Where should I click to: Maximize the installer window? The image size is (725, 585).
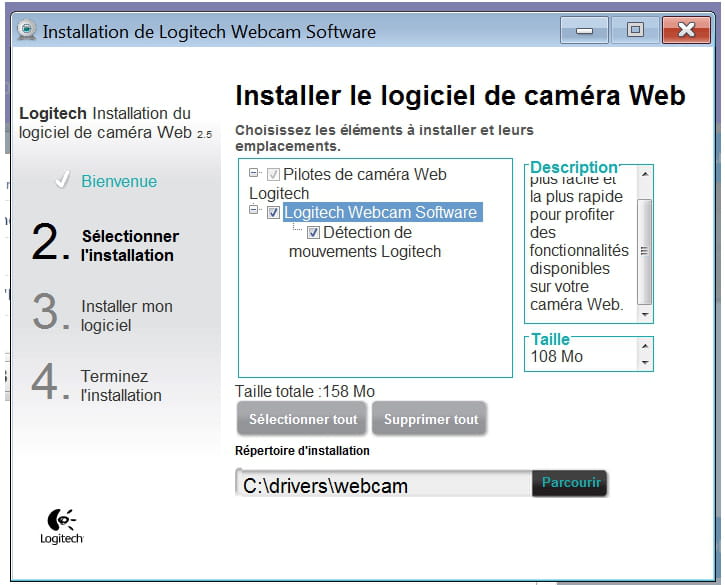(x=635, y=30)
